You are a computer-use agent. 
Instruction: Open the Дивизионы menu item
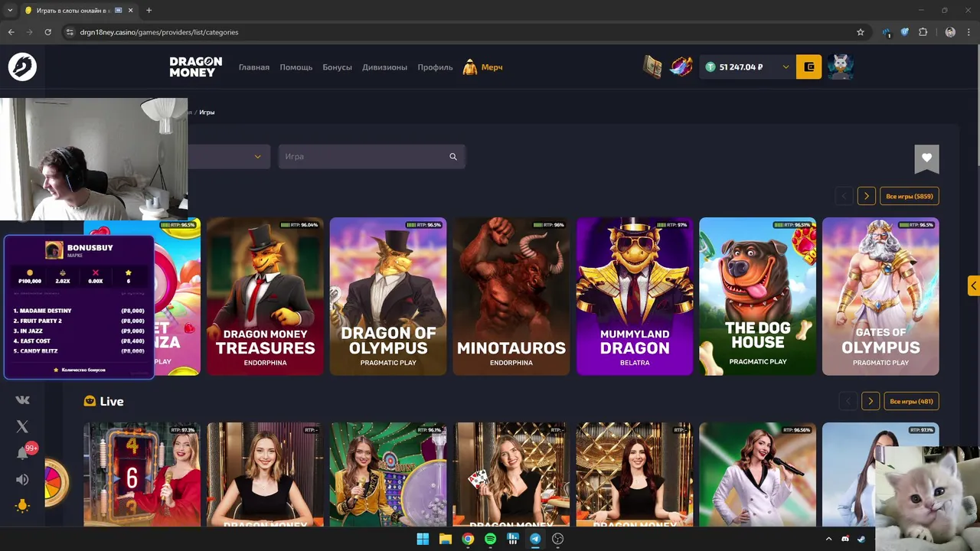tap(384, 67)
